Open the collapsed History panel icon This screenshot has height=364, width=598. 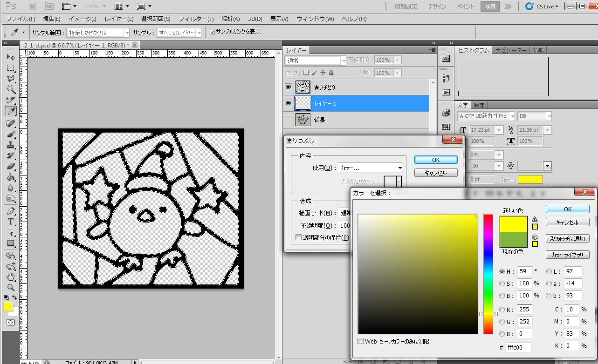tap(446, 78)
